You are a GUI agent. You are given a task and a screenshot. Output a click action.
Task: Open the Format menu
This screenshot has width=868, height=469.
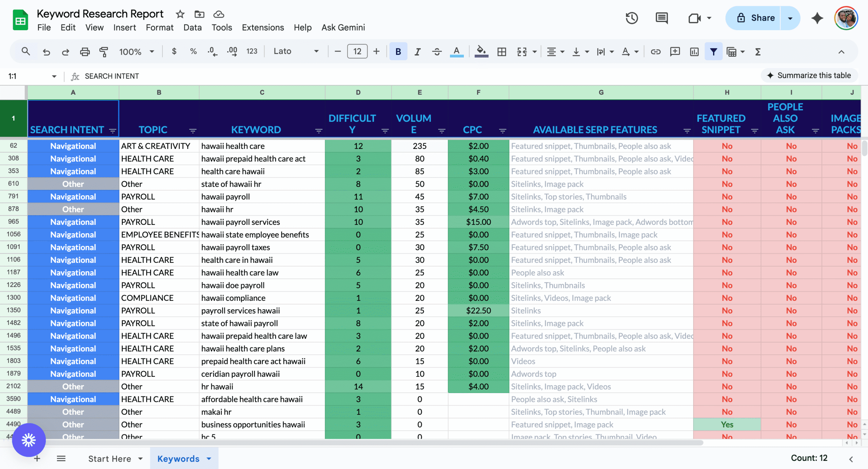[159, 27]
